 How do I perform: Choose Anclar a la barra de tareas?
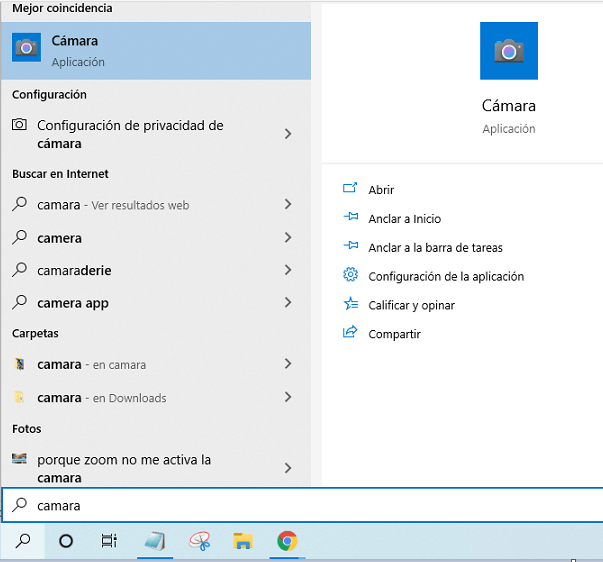(x=435, y=247)
